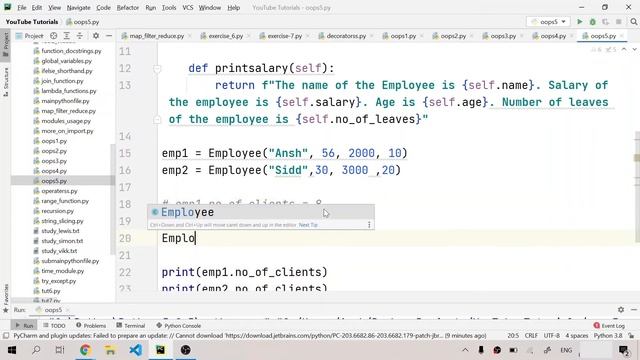Switch to decoratorss.py tab

point(346,36)
